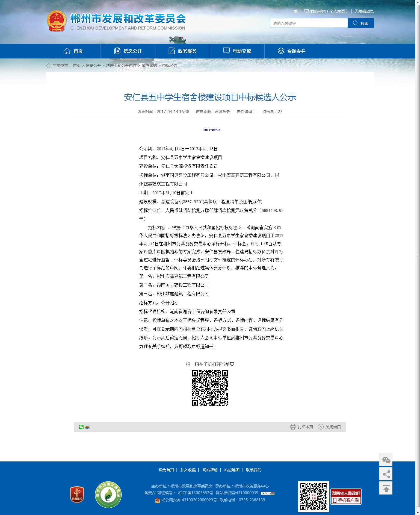Click footer link 网站帮助
This screenshot has width=420, height=515.
[210, 470]
